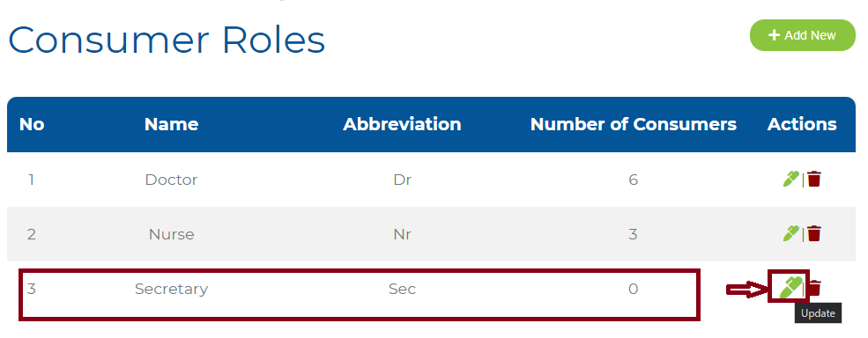The image size is (868, 338).
Task: Edit the Nurse role with pencil icon
Action: [791, 233]
